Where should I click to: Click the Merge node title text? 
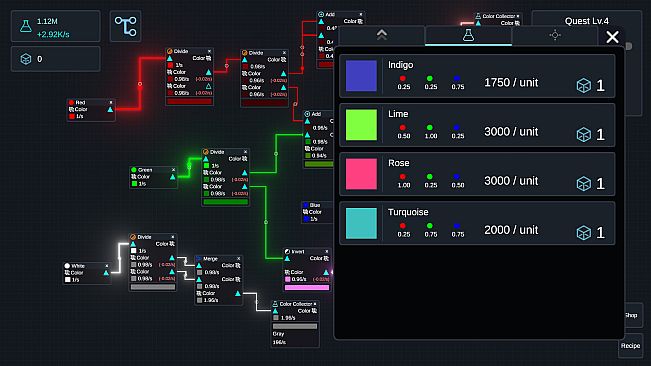click(210, 259)
